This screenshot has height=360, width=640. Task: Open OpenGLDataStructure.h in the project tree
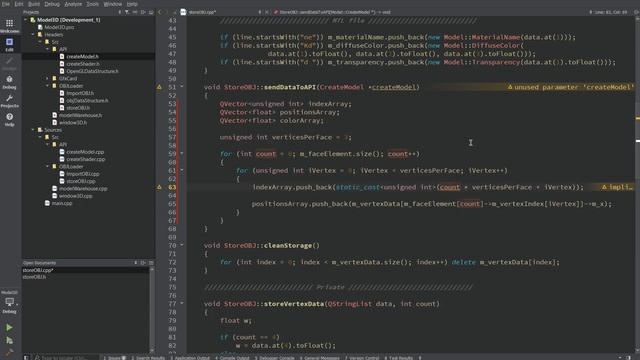point(92,71)
